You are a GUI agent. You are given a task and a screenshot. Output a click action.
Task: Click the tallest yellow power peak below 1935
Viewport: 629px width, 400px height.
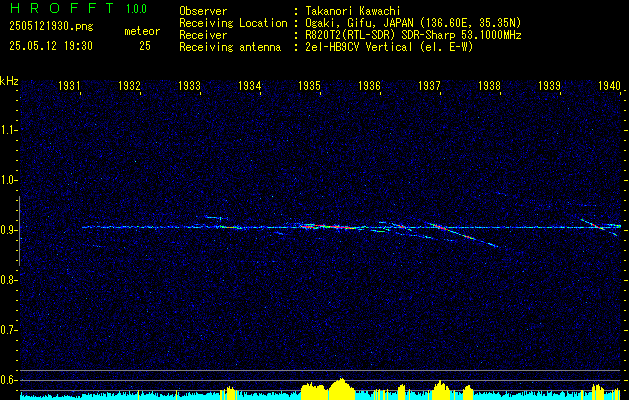[341, 388]
